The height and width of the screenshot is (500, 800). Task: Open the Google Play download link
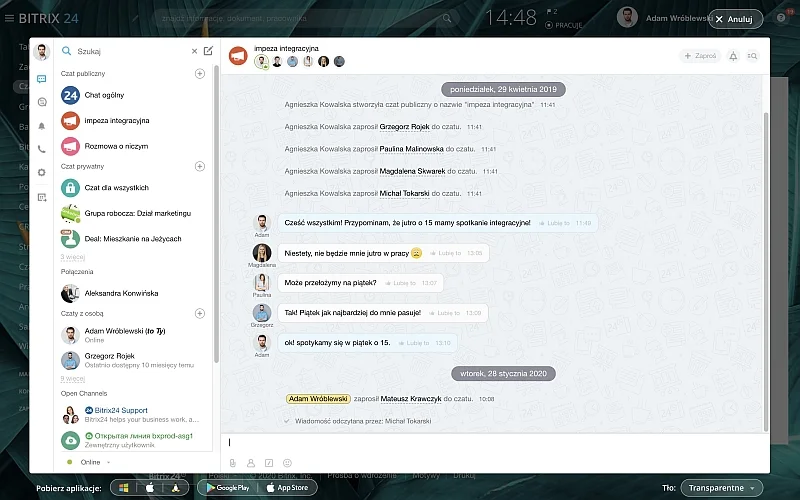[x=228, y=488]
